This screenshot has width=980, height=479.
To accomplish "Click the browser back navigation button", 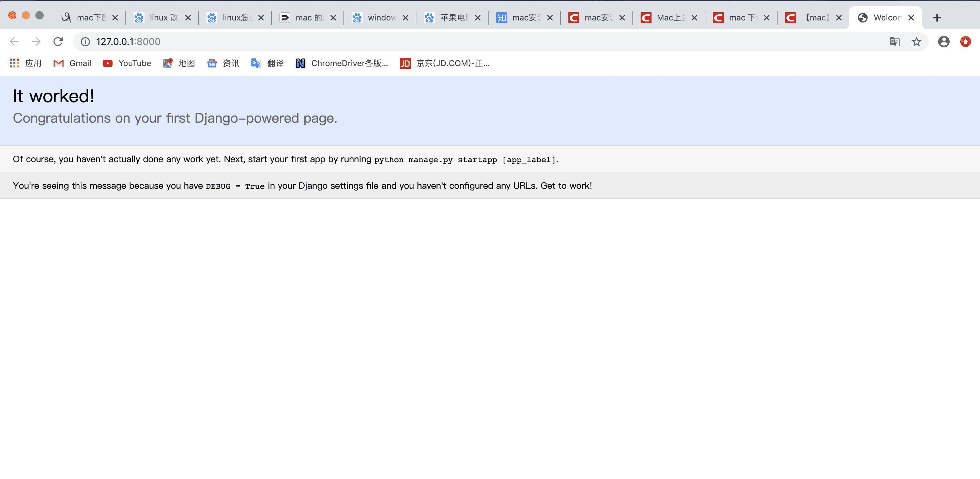I will coord(14,42).
